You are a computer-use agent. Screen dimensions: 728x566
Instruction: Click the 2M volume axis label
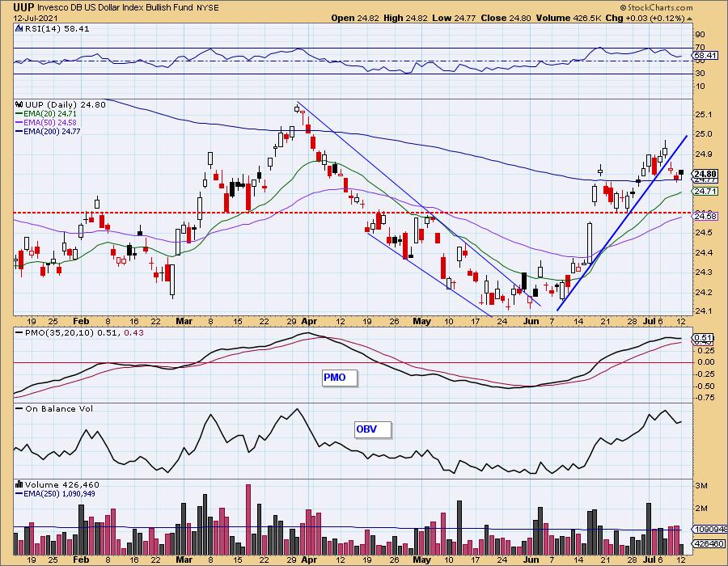[x=701, y=508]
